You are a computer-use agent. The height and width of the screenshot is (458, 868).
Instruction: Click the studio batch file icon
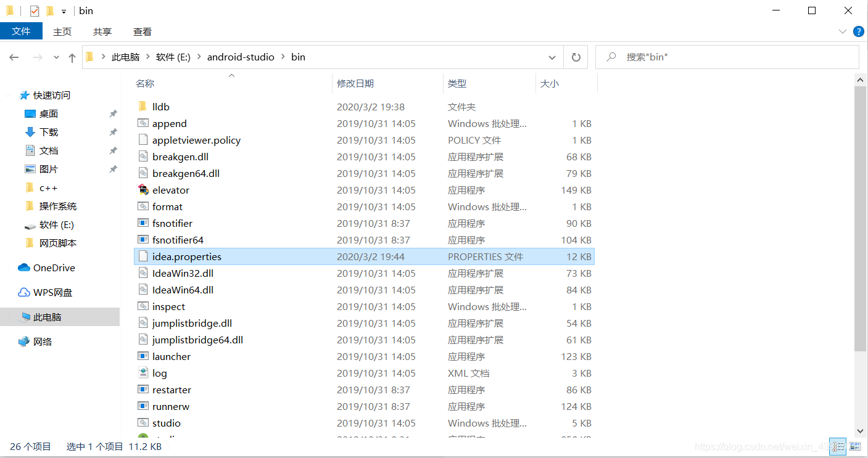(143, 423)
